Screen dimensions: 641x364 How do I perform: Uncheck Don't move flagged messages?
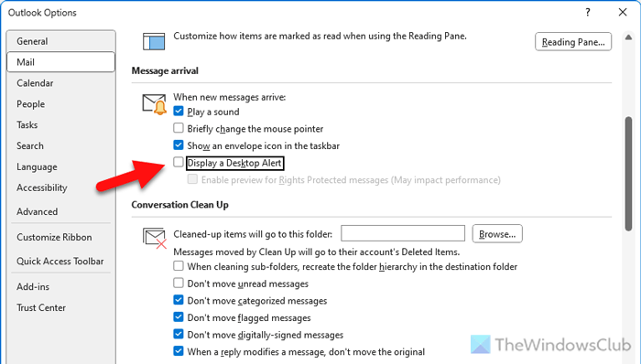pyautogui.click(x=179, y=317)
